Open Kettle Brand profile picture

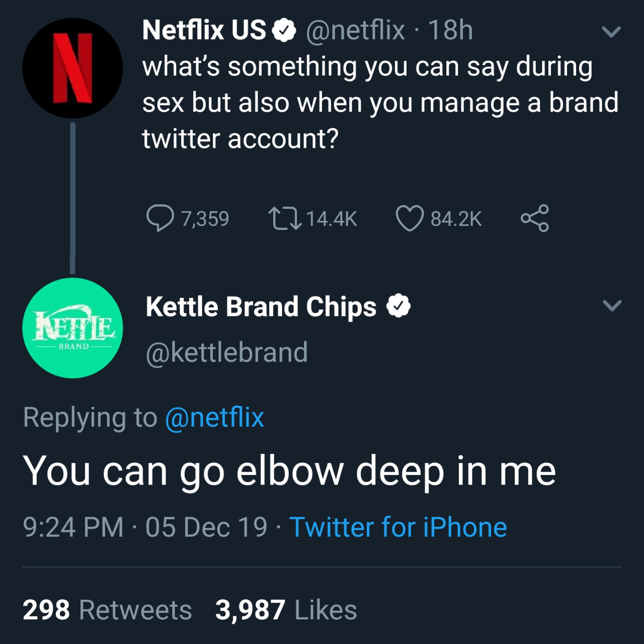(72, 328)
